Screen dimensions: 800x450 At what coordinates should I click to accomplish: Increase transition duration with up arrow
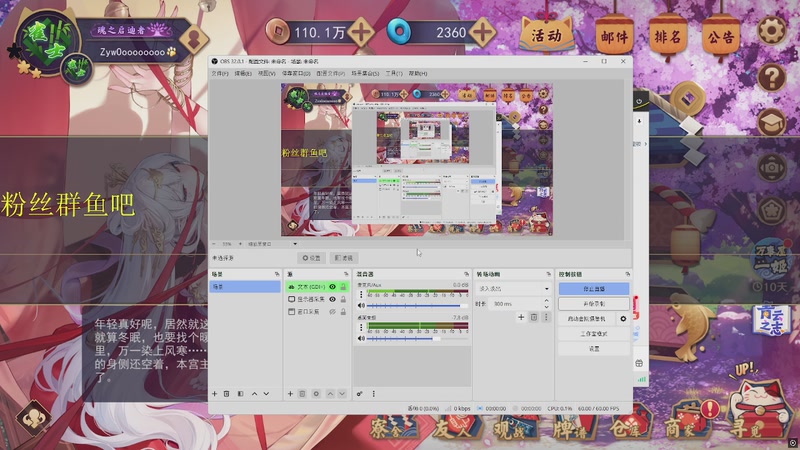(546, 301)
